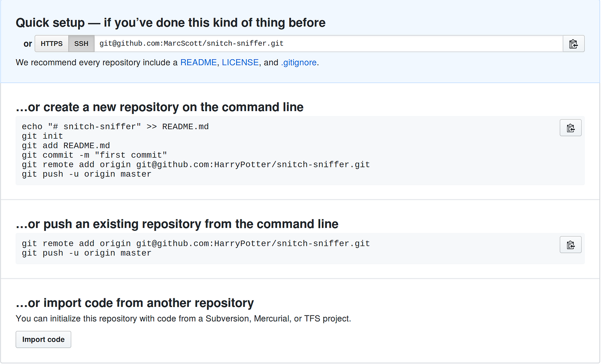Click git push line under create new repository

86,174
